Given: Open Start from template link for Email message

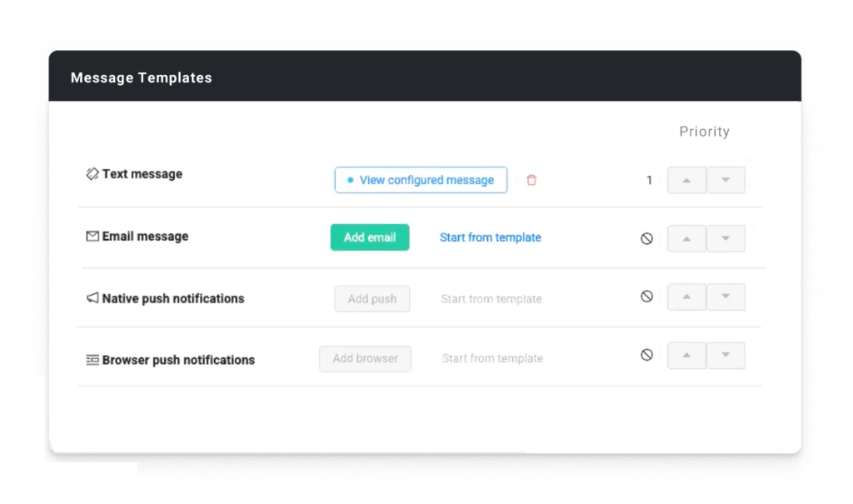Looking at the screenshot, I should [491, 237].
